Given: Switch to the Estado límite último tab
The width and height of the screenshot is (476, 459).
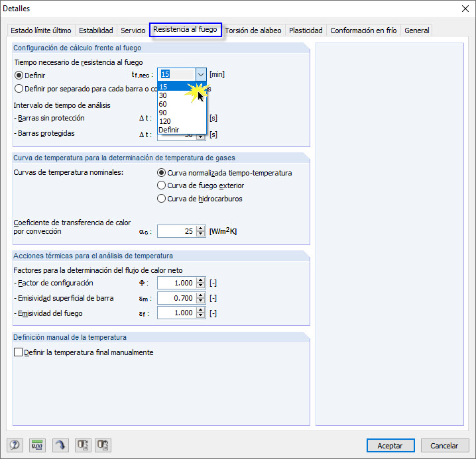Looking at the screenshot, I should tap(40, 30).
